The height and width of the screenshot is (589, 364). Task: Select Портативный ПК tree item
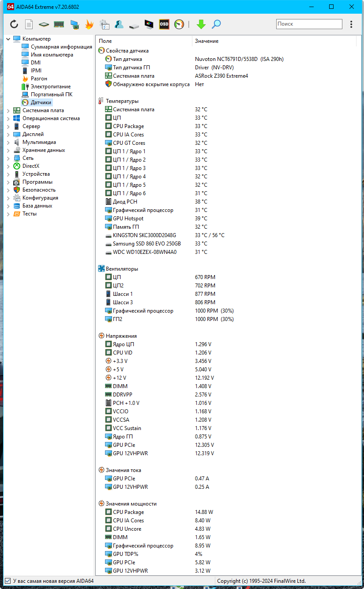[52, 94]
